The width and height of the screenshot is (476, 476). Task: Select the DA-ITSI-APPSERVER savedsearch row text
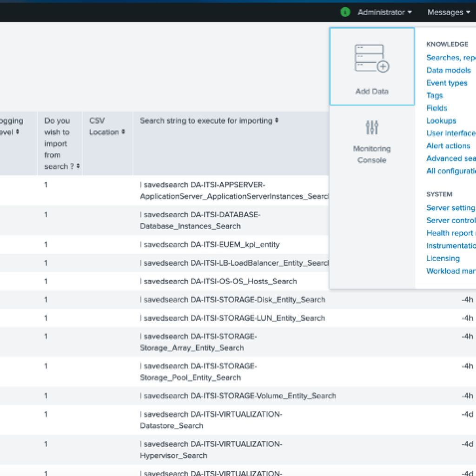coord(234,191)
